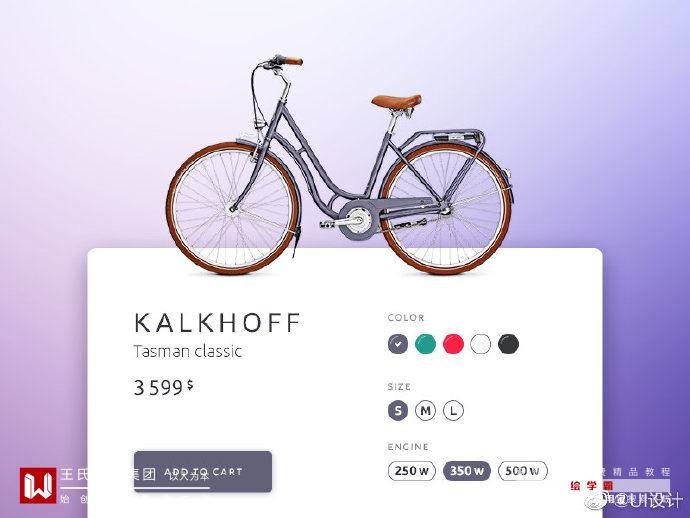The height and width of the screenshot is (518, 690).
Task: Click the KALKHOFF brand title
Action: (217, 323)
